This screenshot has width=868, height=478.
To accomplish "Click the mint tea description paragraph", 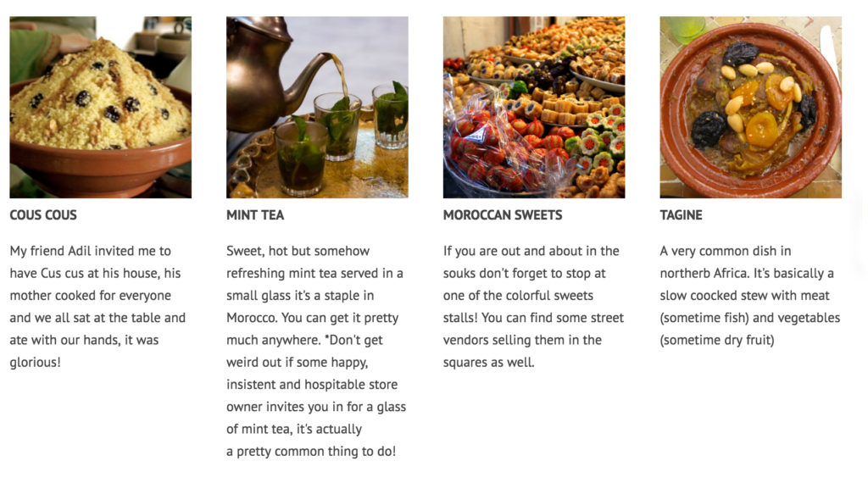I will (x=316, y=351).
